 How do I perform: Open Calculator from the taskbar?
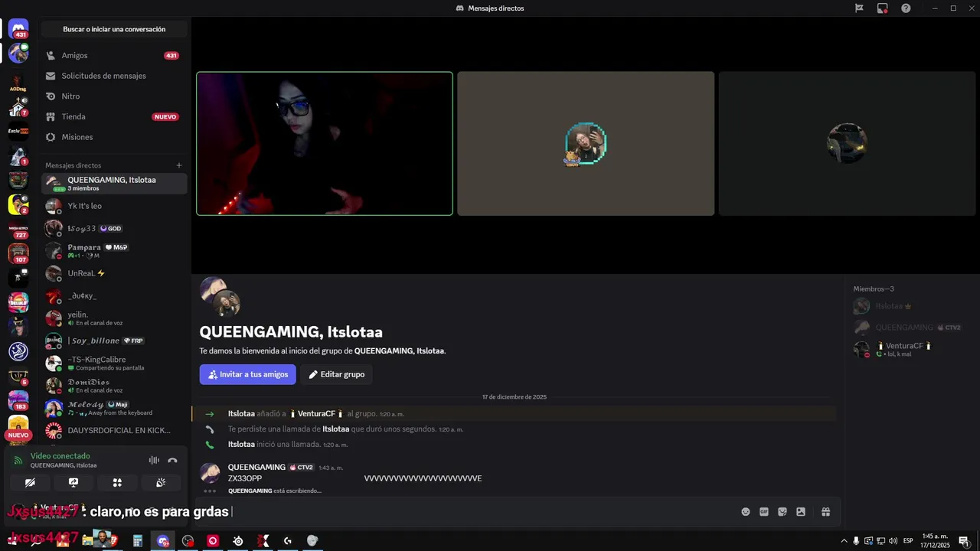[138, 541]
